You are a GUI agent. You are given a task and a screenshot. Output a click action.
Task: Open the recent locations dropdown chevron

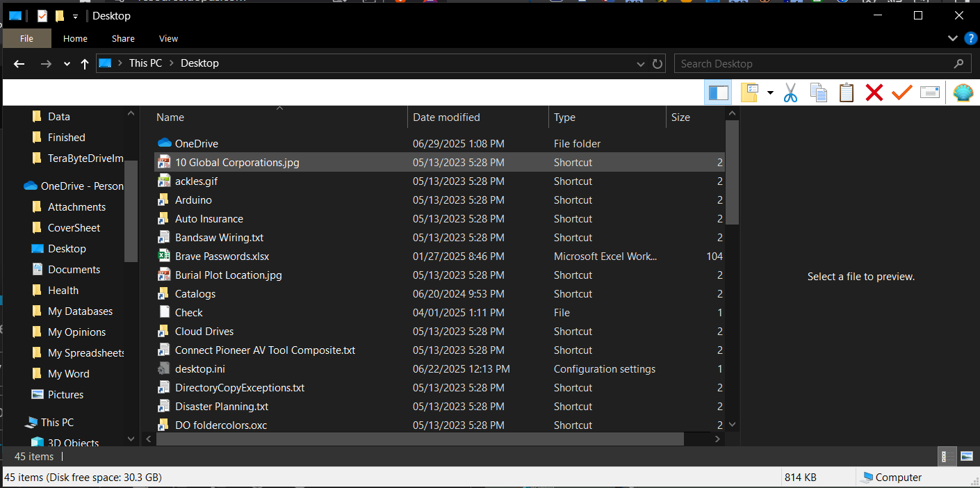(67, 64)
